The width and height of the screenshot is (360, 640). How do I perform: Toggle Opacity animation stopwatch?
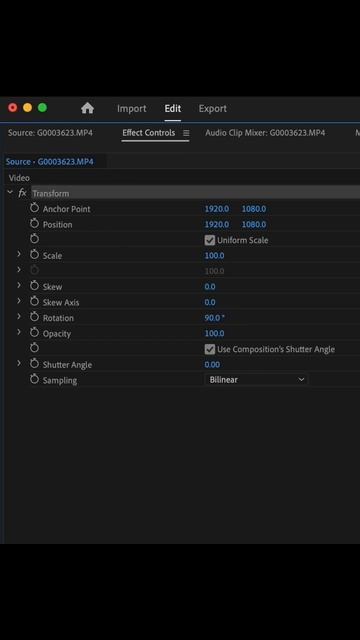34,333
